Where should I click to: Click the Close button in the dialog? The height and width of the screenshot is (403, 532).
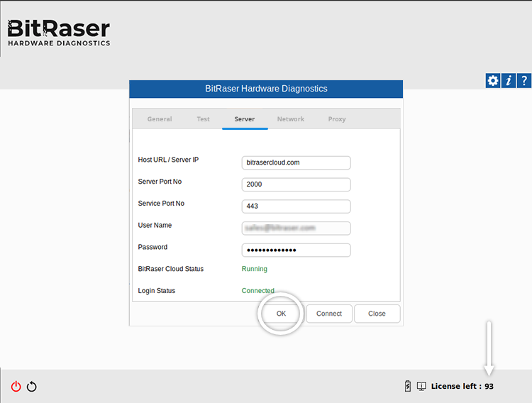point(377,314)
